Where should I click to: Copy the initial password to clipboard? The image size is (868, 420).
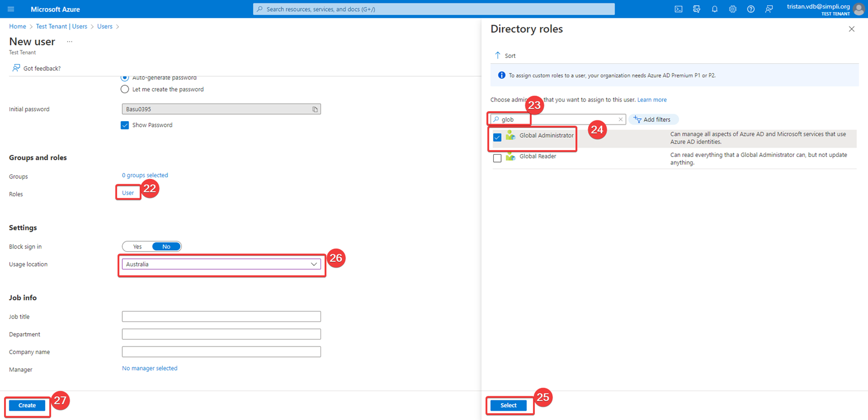coord(315,109)
